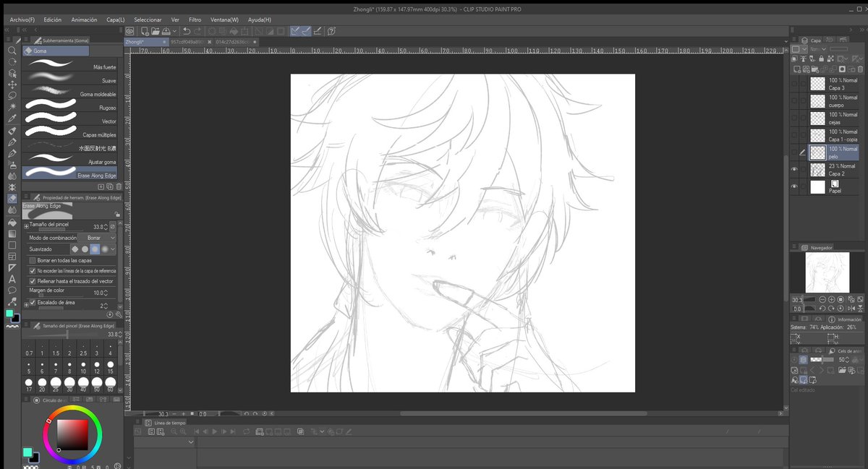This screenshot has height=469, width=868.
Task: Uncheck 'No exceder las líneas de la capa de referencia'
Action: (x=33, y=270)
